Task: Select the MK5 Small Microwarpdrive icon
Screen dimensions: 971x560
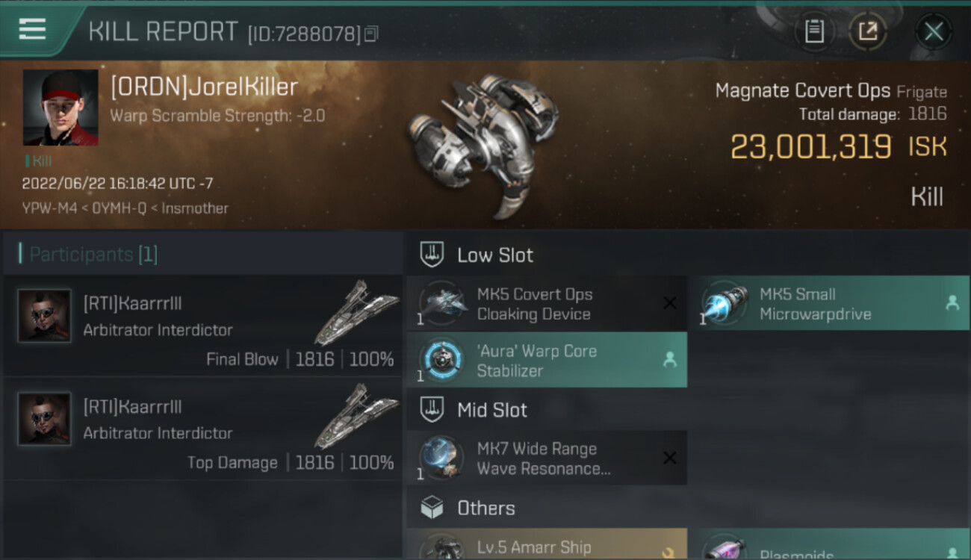Action: [723, 304]
